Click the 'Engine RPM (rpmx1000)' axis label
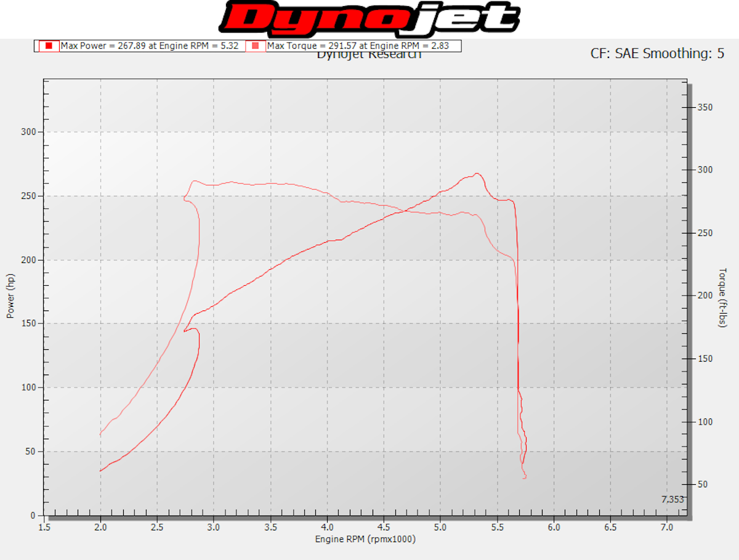This screenshot has height=560, width=739. click(365, 539)
